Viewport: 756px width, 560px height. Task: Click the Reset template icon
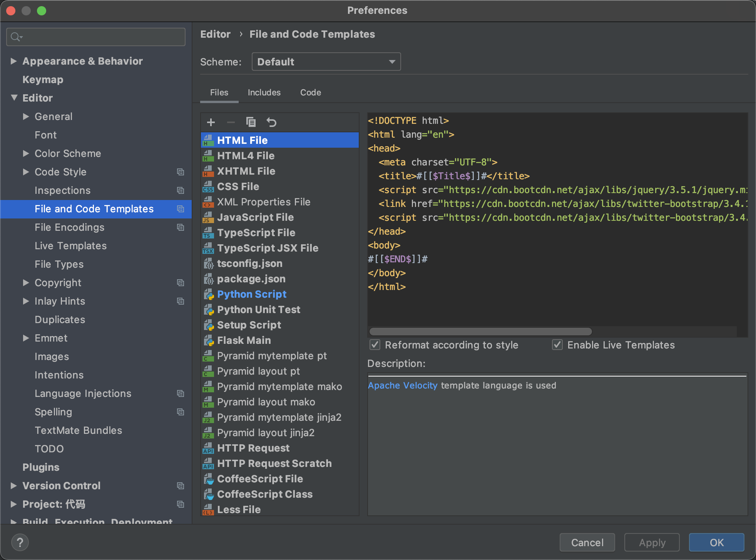(271, 122)
